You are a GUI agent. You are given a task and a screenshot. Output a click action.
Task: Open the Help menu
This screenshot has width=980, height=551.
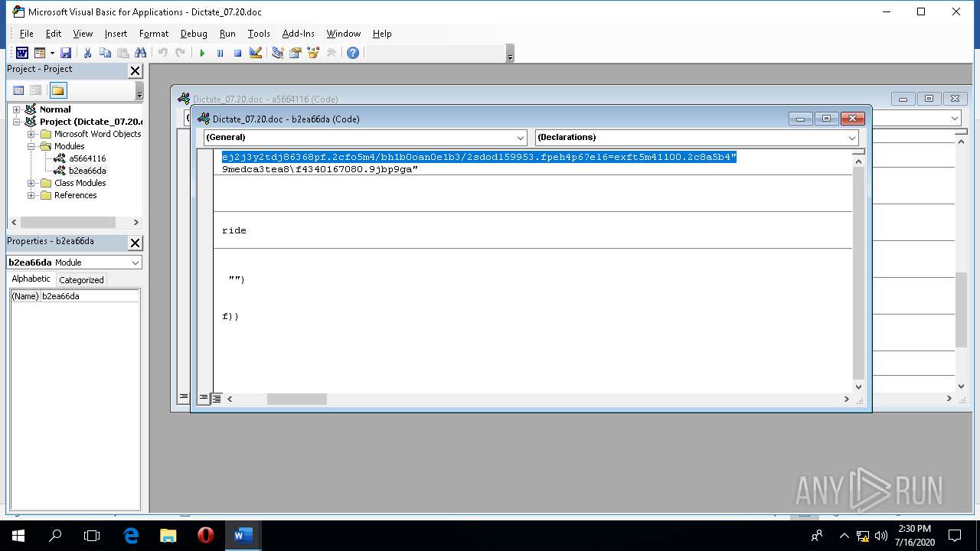coord(382,34)
